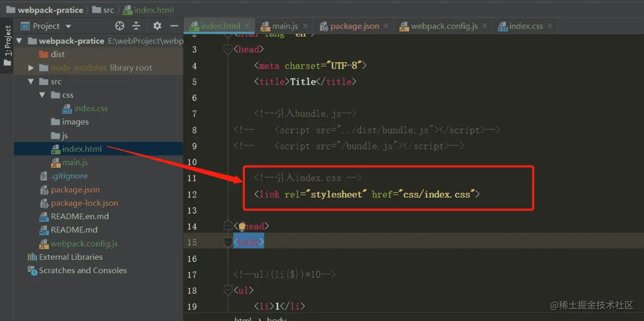
Task: Open the Project view dropdown
Action: (68, 26)
